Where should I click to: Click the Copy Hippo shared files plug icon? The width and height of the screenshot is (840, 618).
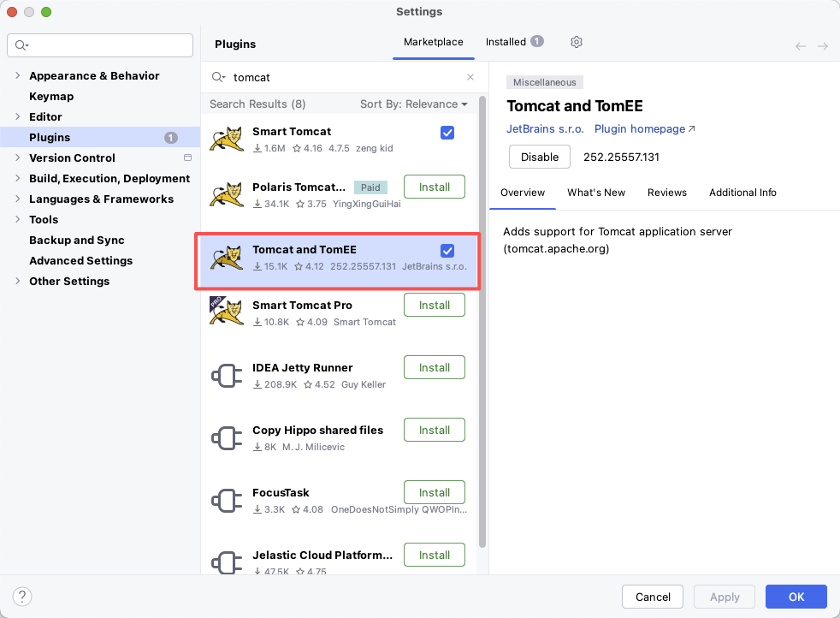227,438
